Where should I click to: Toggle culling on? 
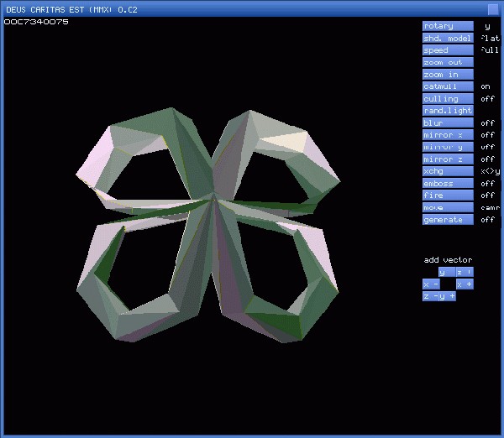point(448,99)
